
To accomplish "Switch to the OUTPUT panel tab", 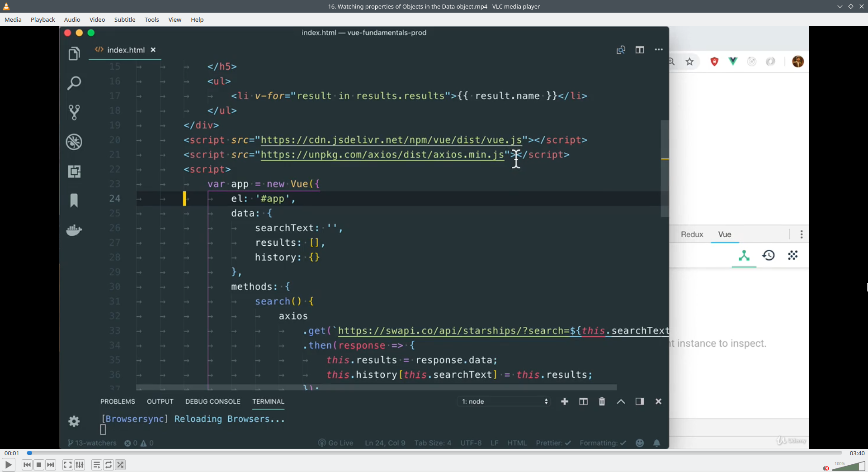I will point(160,401).
